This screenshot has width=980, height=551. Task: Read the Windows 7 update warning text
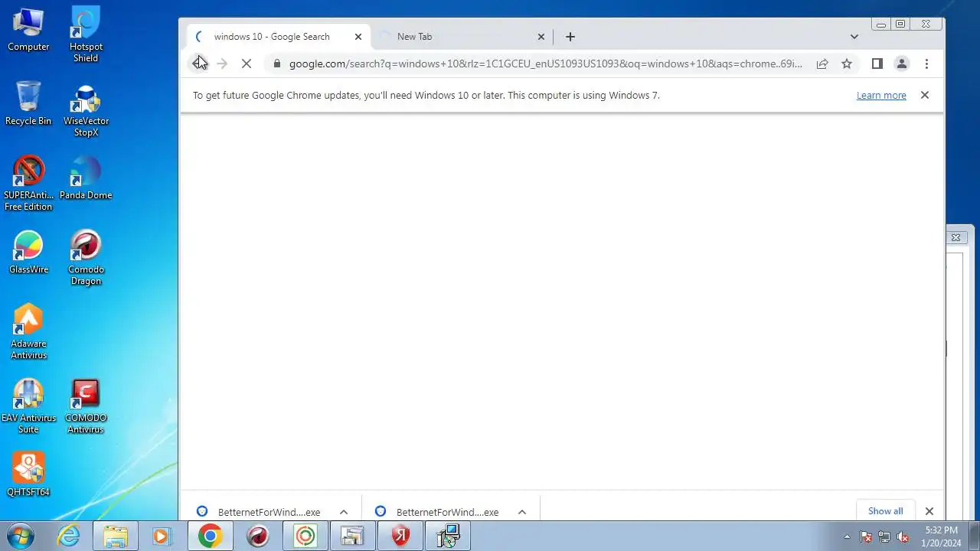point(426,96)
